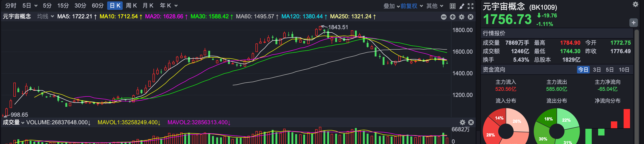Image resolution: width=644 pixels, height=144 pixels.
Task: Open moving-average indicator settings gear
Action: click(462, 17)
